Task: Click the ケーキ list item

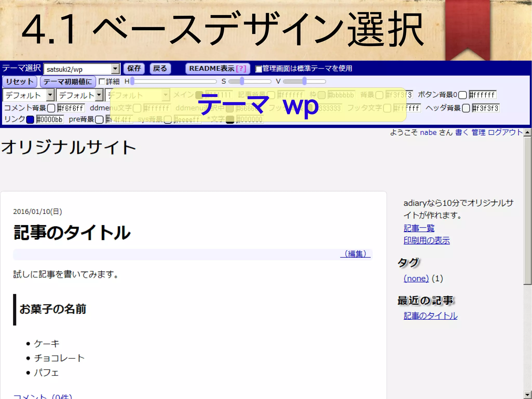Action: [x=47, y=344]
